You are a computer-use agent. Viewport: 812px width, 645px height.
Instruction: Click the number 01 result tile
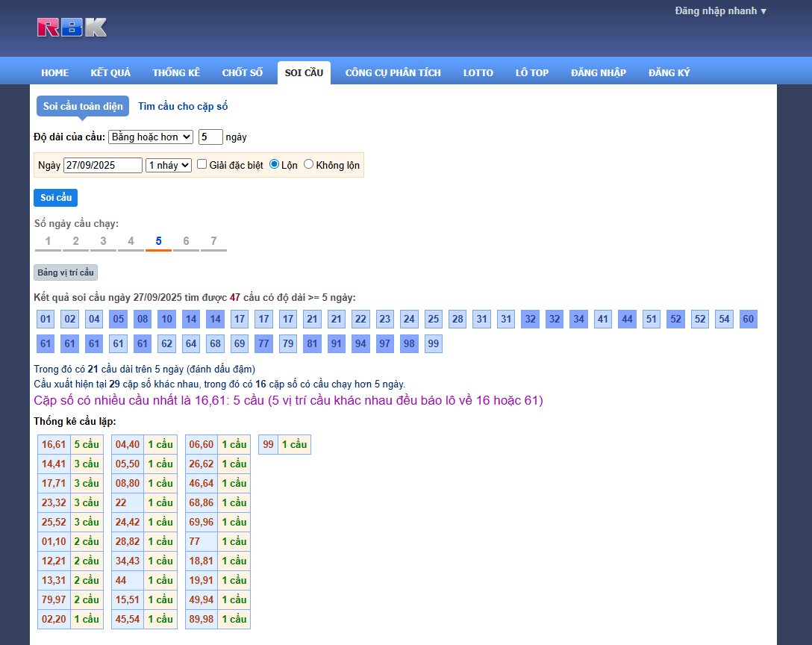point(46,320)
